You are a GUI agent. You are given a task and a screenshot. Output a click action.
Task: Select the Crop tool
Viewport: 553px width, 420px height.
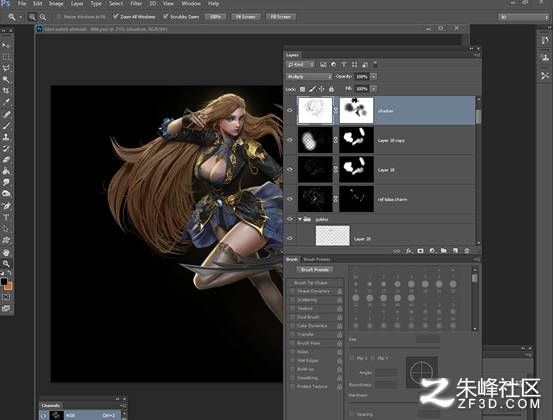coord(6,91)
